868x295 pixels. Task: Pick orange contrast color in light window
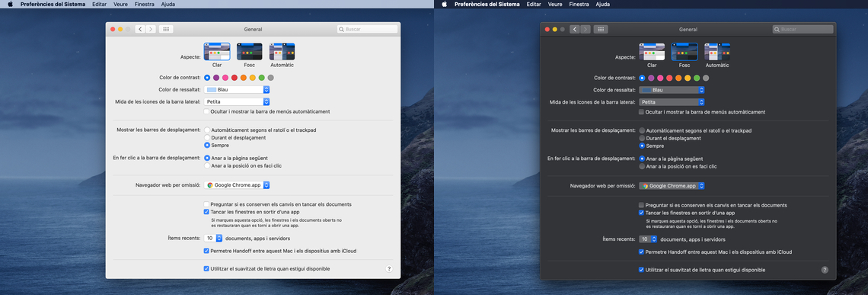point(244,78)
